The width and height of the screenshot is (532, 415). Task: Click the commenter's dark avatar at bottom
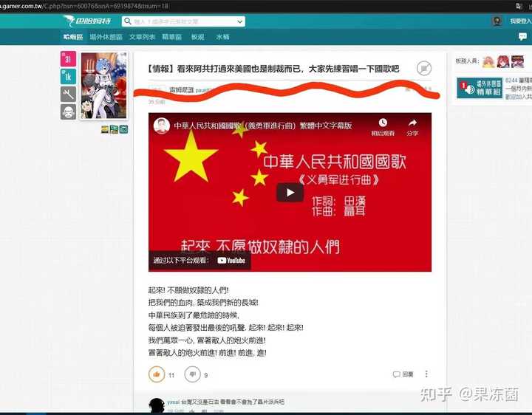coord(157,405)
